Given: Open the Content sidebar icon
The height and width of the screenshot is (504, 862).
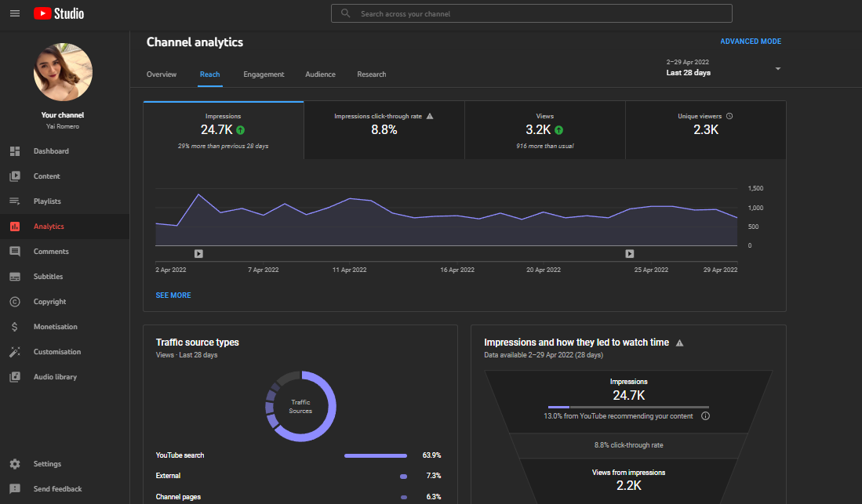Looking at the screenshot, I should click(x=15, y=176).
